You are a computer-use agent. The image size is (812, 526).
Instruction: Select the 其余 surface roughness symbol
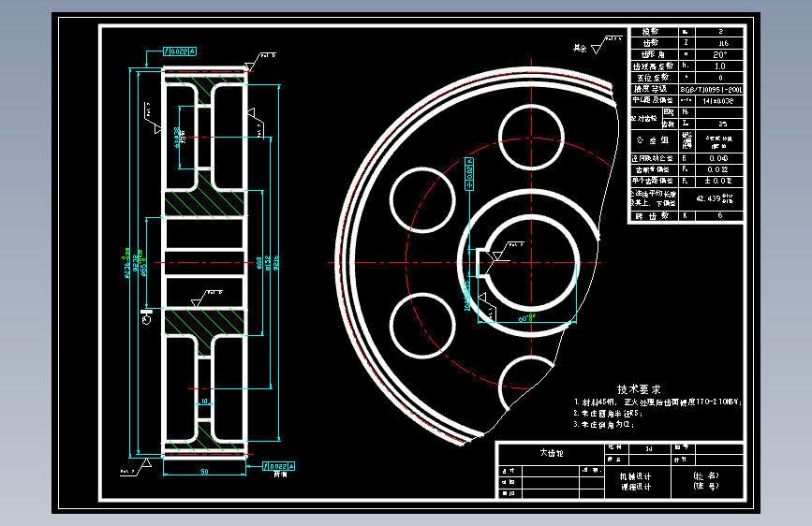[597, 46]
